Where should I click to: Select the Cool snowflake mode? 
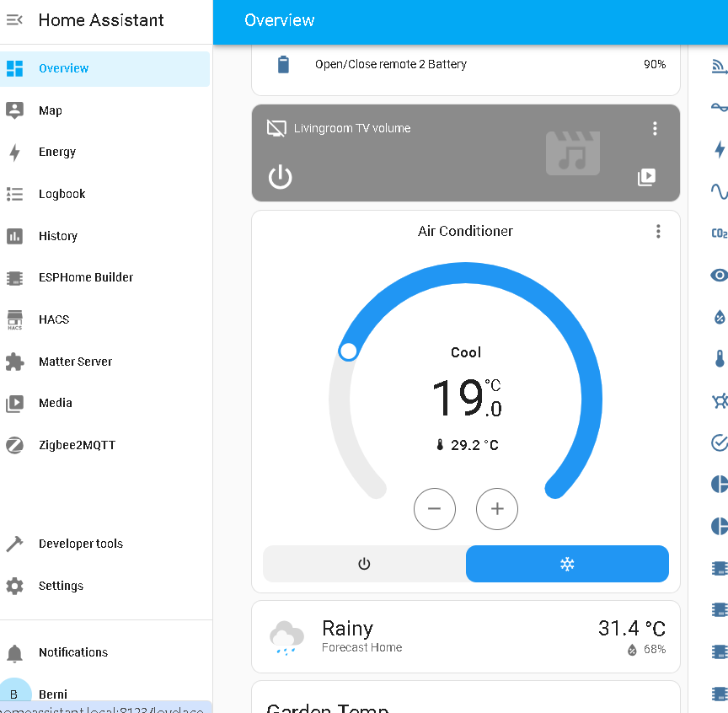coord(567,564)
